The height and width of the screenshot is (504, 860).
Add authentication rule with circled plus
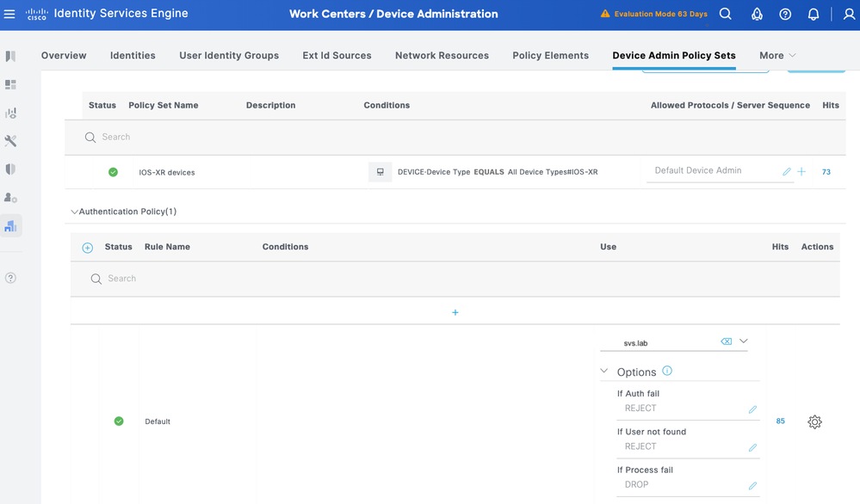click(x=87, y=248)
